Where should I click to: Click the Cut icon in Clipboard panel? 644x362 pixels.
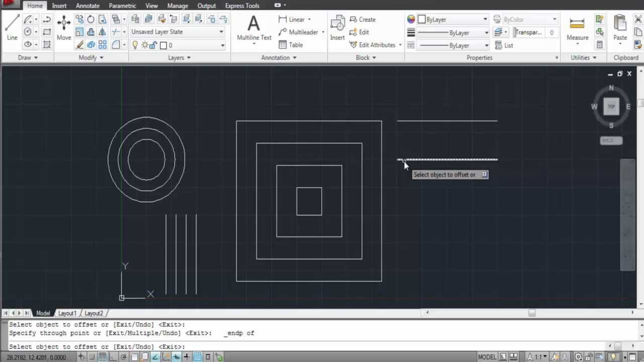click(x=638, y=19)
